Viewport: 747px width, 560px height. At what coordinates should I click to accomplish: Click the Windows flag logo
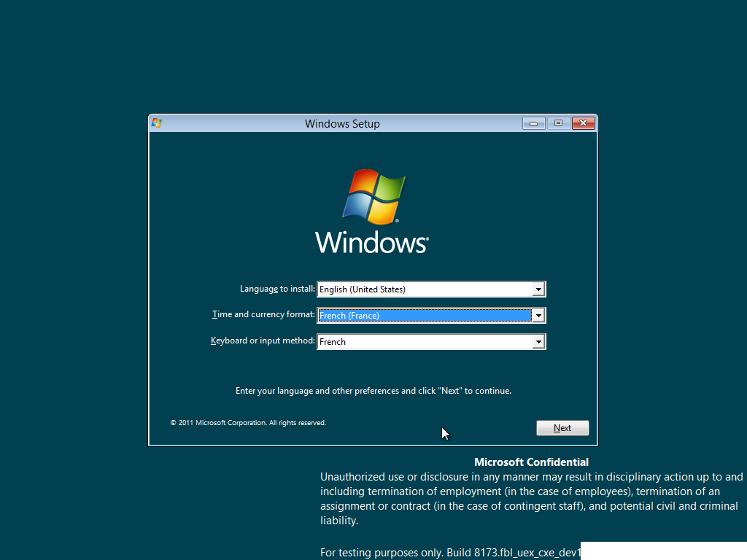tap(374, 197)
